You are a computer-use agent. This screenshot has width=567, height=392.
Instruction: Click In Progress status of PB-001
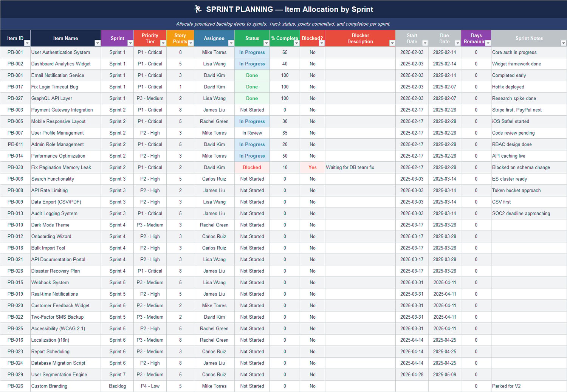click(x=252, y=52)
